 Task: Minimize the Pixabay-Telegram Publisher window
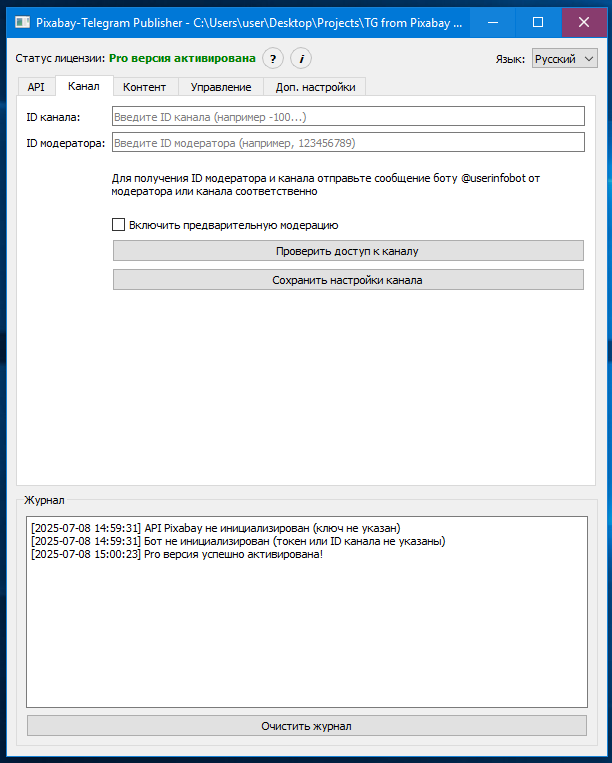[493, 22]
